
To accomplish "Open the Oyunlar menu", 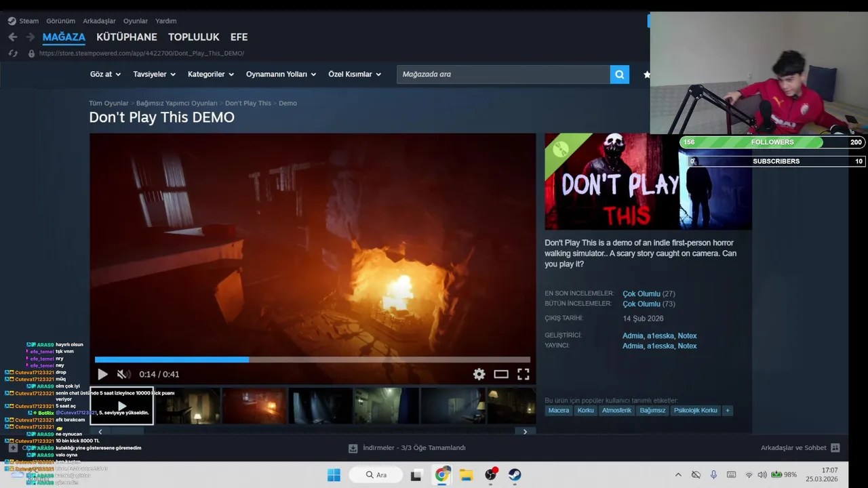I will pos(135,21).
